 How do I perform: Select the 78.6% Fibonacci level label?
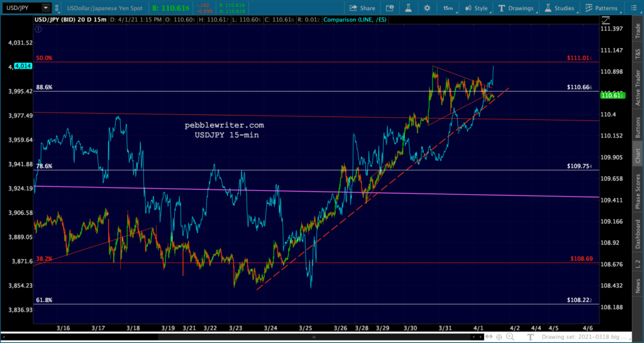coord(45,166)
